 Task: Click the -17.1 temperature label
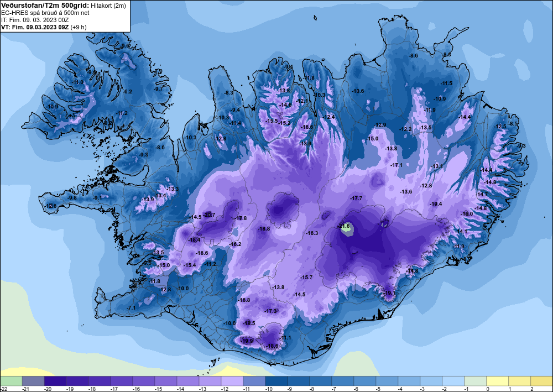[397, 165]
